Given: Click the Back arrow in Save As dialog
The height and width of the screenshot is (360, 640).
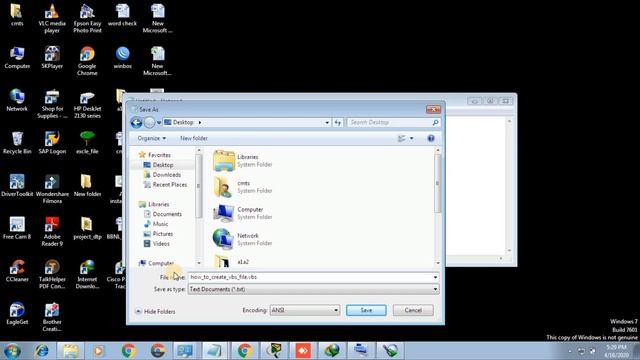Looking at the screenshot, I should 136,122.
